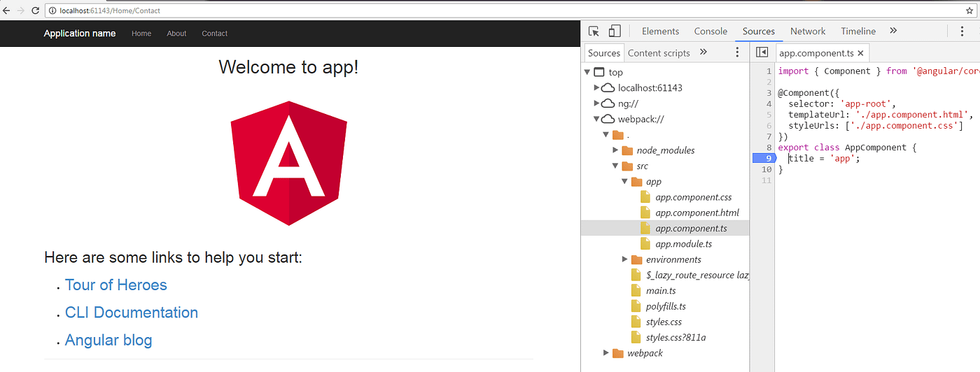Show more DevTools tabs chevron
980x372 pixels.
(x=893, y=31)
